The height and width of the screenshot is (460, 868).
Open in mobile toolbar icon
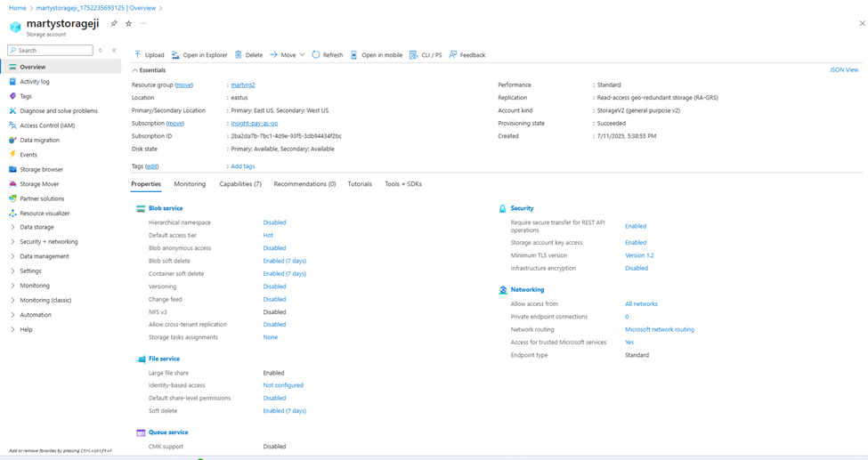[354, 55]
